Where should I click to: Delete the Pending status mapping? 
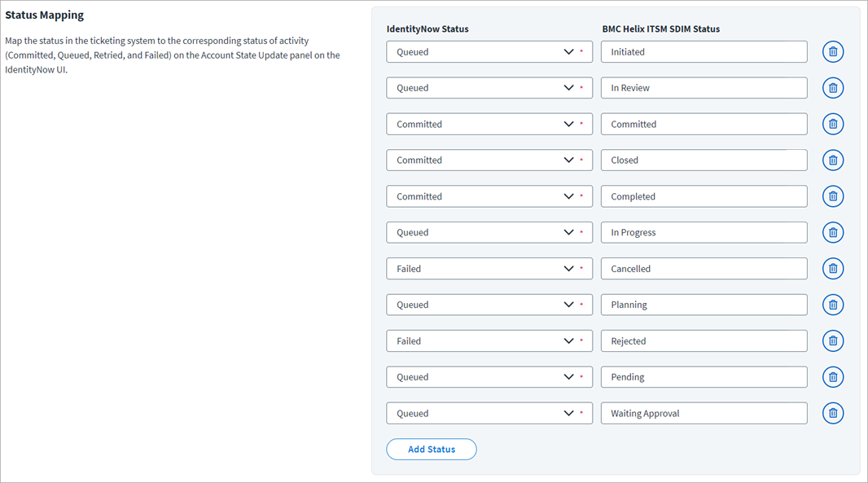click(x=833, y=376)
